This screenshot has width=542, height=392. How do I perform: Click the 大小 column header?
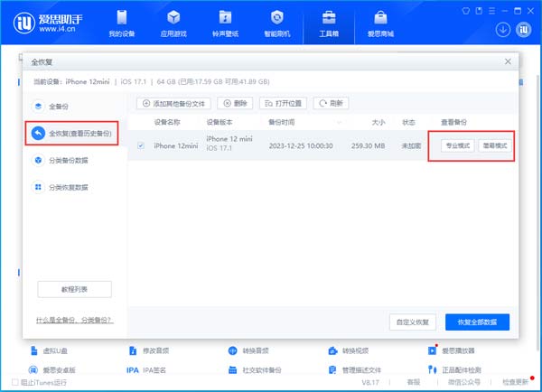pyautogui.click(x=378, y=122)
